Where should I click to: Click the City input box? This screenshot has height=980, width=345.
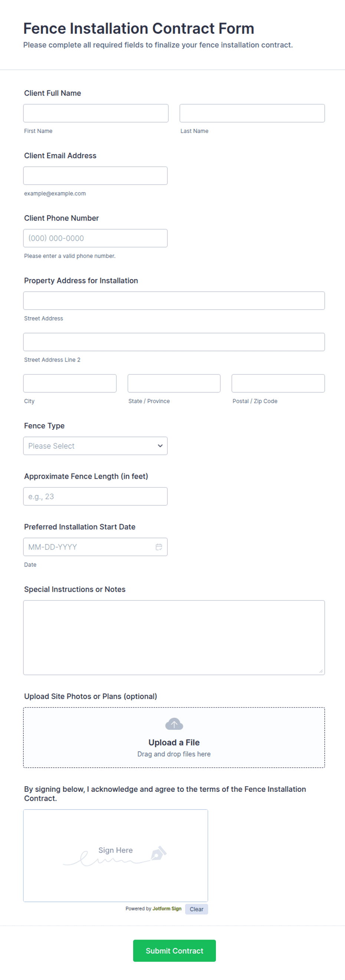pyautogui.click(x=70, y=383)
